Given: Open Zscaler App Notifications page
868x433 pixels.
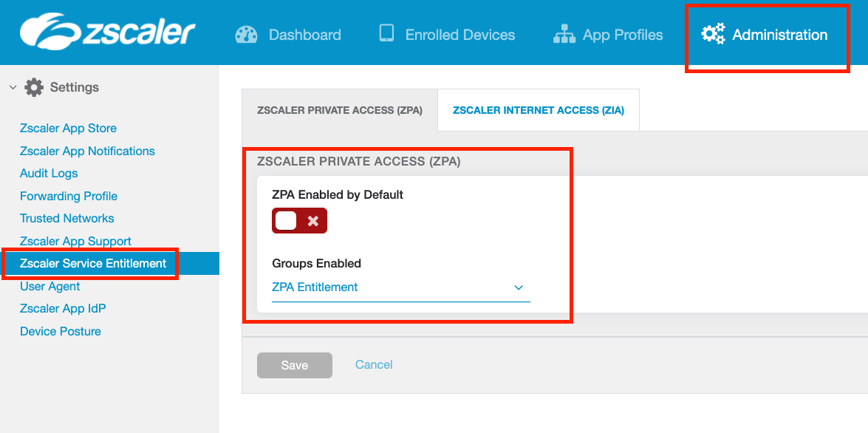Looking at the screenshot, I should [87, 151].
